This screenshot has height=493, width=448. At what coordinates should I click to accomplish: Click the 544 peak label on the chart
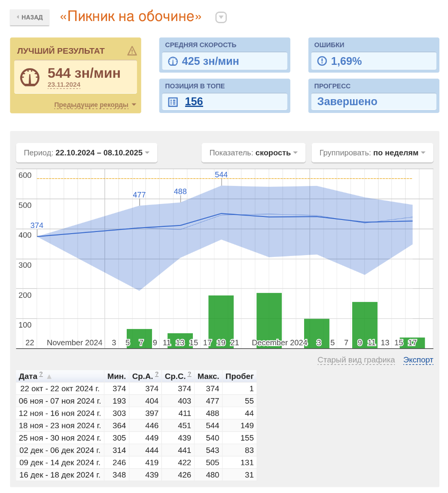click(221, 175)
